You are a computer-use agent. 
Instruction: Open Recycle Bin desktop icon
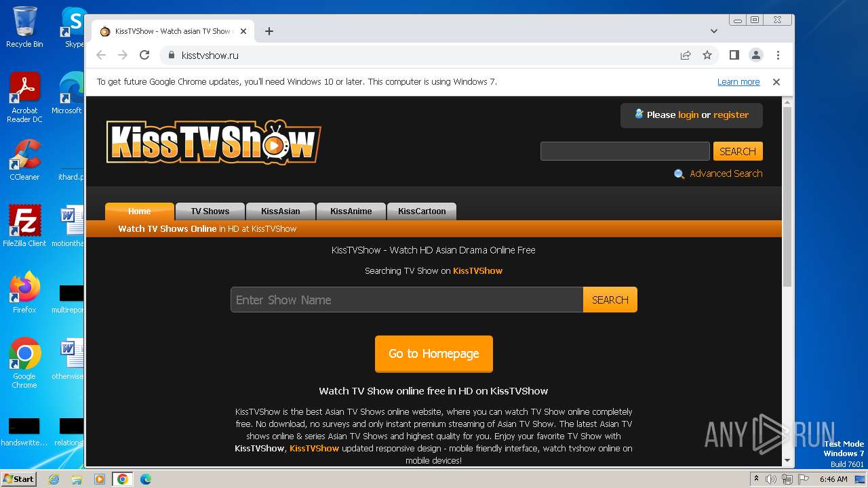pyautogui.click(x=24, y=27)
